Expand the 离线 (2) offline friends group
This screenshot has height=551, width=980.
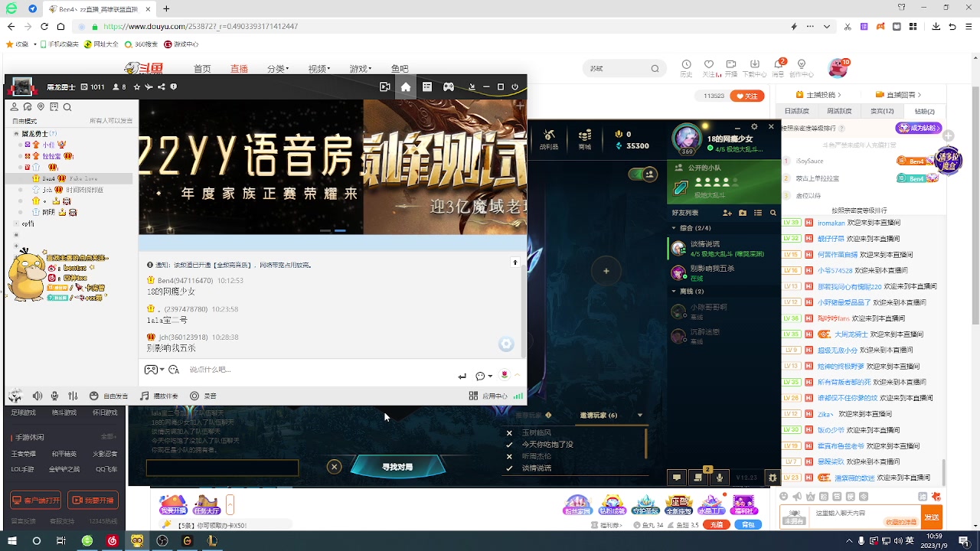coord(675,291)
